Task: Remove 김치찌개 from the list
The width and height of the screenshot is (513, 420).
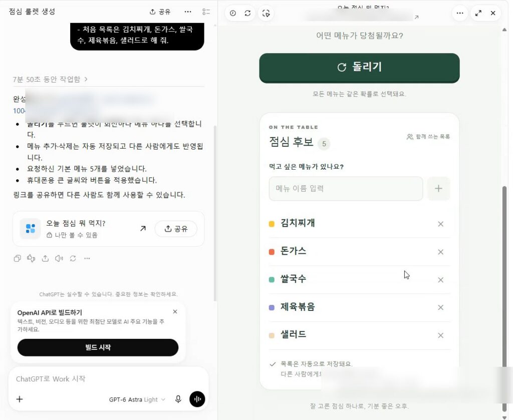Action: point(441,224)
